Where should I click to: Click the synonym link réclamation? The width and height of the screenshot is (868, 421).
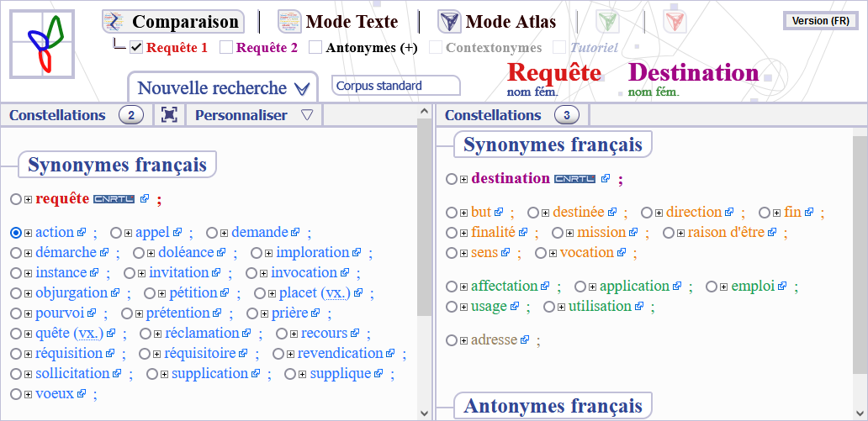(x=202, y=333)
